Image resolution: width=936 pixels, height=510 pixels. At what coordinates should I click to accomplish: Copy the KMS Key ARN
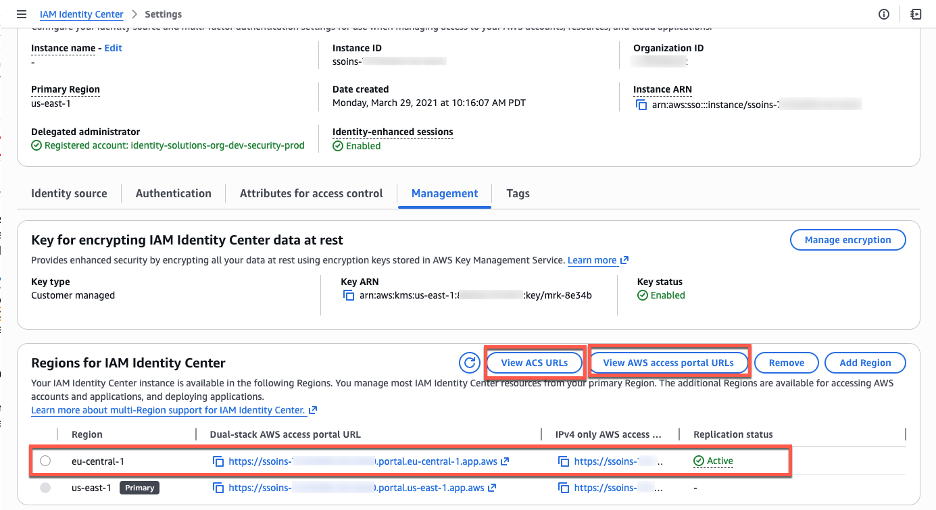[349, 296]
